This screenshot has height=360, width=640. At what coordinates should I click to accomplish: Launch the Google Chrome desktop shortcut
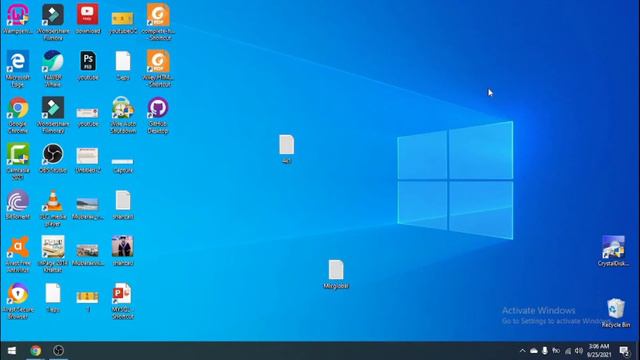click(18, 115)
